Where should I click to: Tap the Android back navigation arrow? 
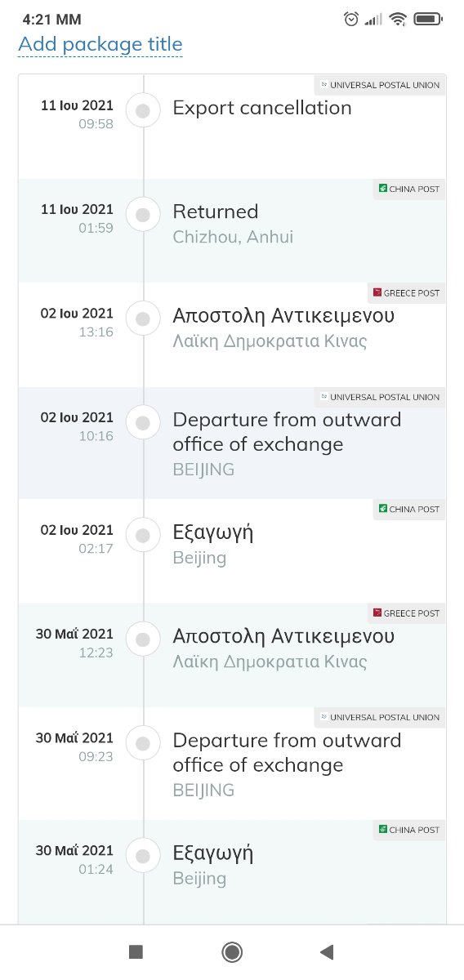tap(327, 951)
